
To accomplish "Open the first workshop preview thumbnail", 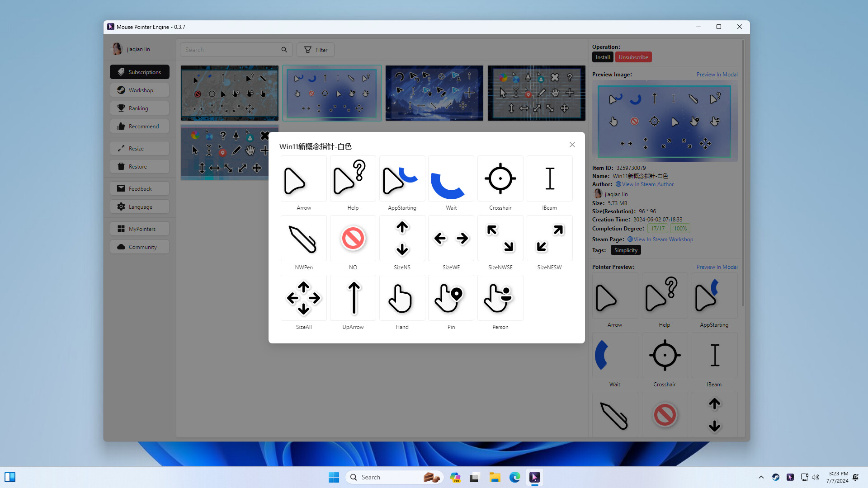I will coord(229,93).
